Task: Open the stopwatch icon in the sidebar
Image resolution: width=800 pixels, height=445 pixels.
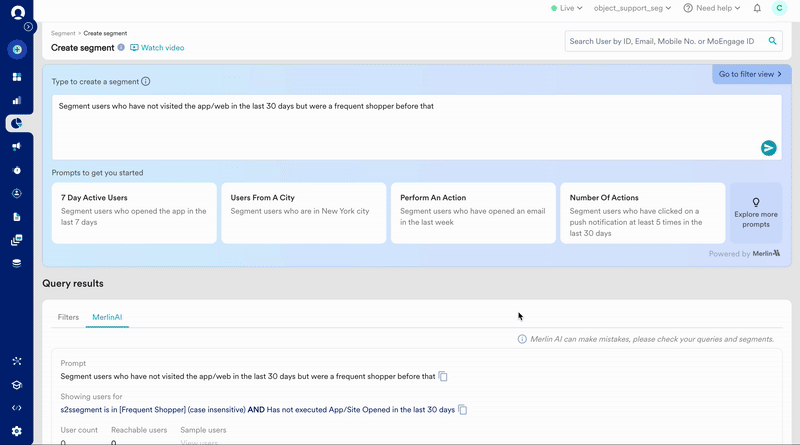Action: tap(17, 170)
